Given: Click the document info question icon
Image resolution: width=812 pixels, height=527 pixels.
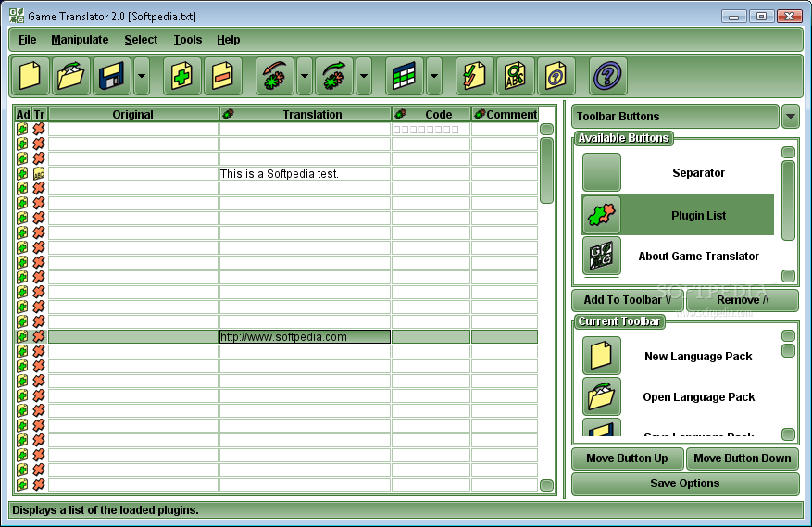Looking at the screenshot, I should pos(556,76).
